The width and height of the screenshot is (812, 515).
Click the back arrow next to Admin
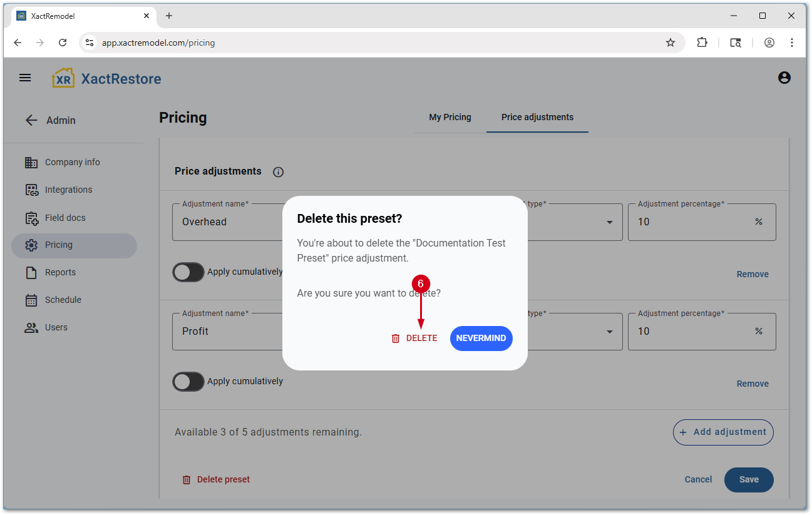(x=31, y=120)
